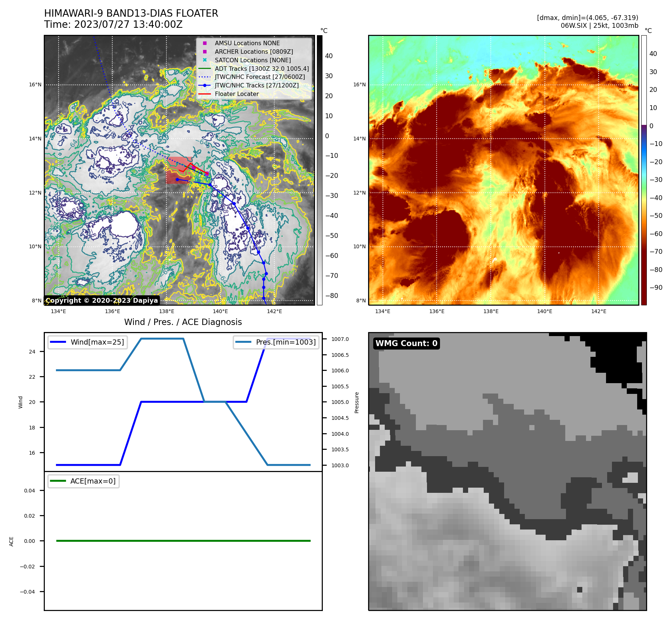This screenshot has width=672, height=624.
Task: Click the [dmax, dmin]=(4.065, -67.319) label
Action: (587, 18)
